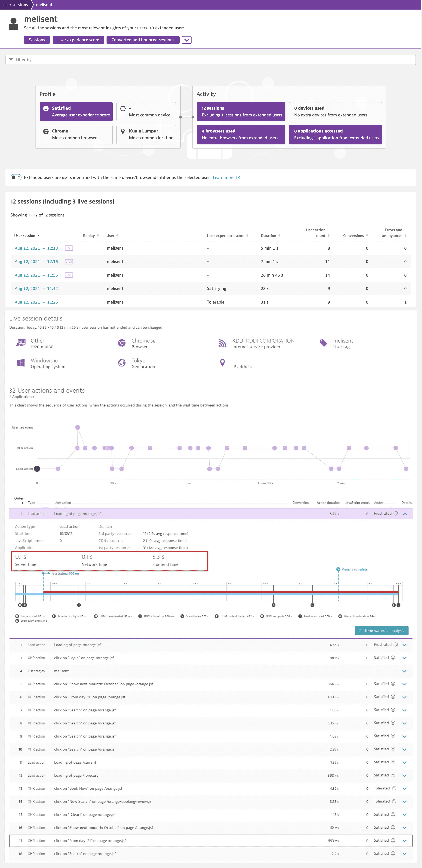Screen dimensions: 422x868
Task: Click the Kuala Lumpur location pin icon
Action: (x=123, y=131)
